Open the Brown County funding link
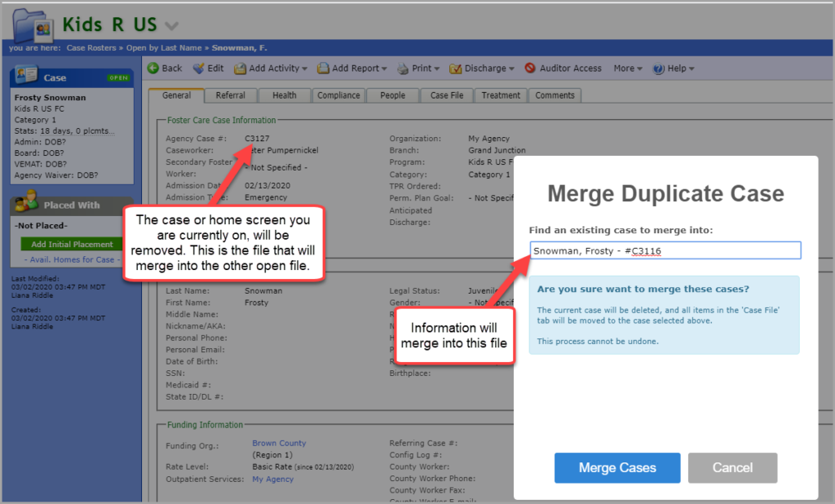This screenshot has height=504, width=835. pyautogui.click(x=279, y=443)
